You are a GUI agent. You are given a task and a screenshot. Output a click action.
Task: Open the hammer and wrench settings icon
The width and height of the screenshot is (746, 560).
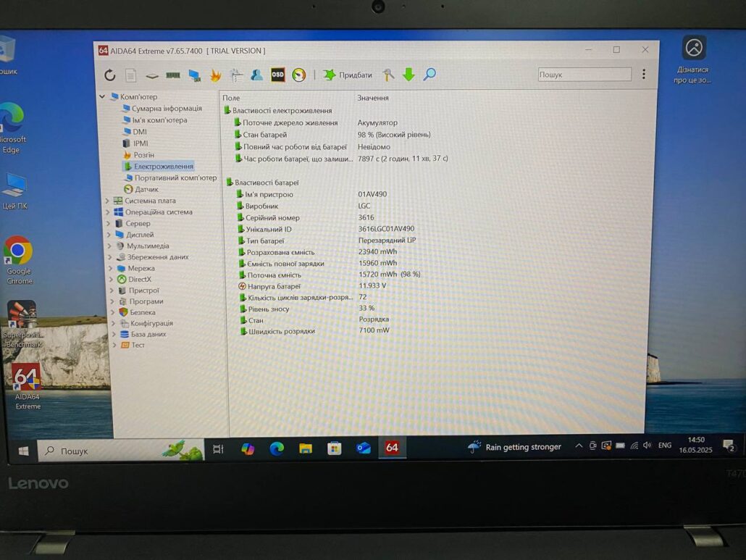pyautogui.click(x=388, y=75)
